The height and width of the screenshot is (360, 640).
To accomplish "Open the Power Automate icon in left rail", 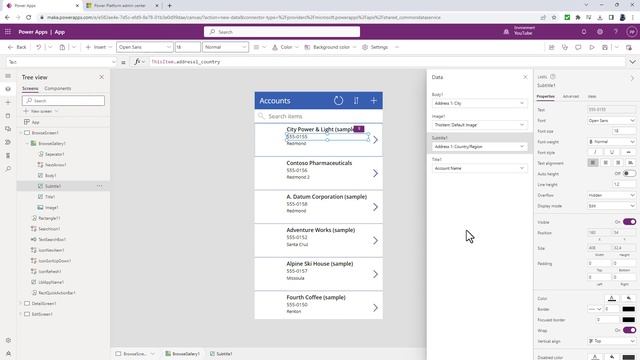I will point(8,142).
